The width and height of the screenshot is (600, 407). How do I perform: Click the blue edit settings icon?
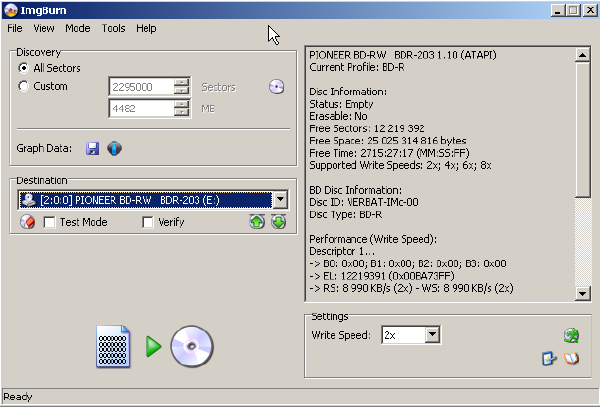549,358
